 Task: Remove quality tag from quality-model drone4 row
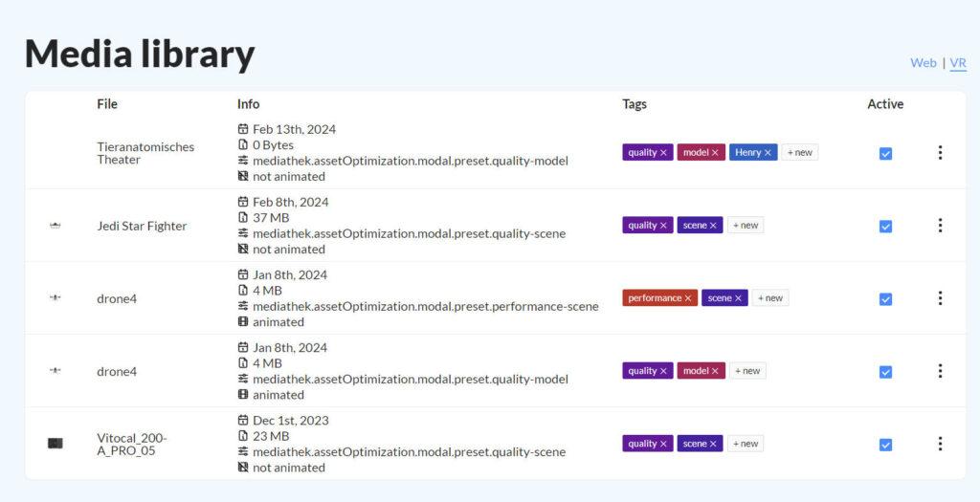663,371
